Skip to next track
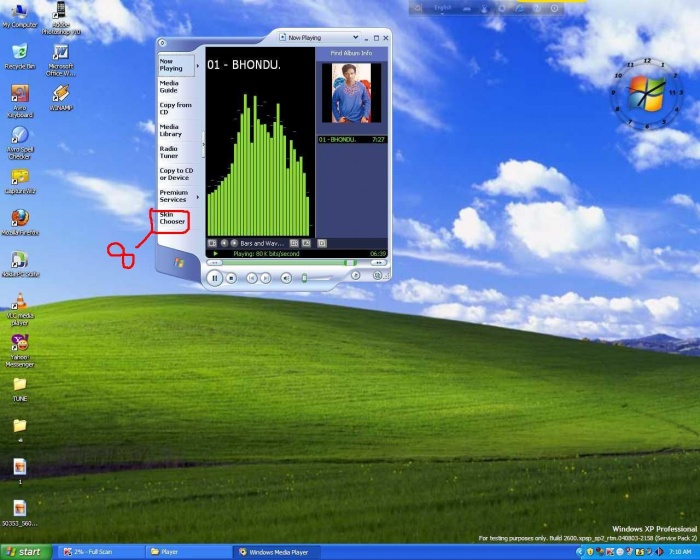This screenshot has width=700, height=560. click(x=265, y=278)
